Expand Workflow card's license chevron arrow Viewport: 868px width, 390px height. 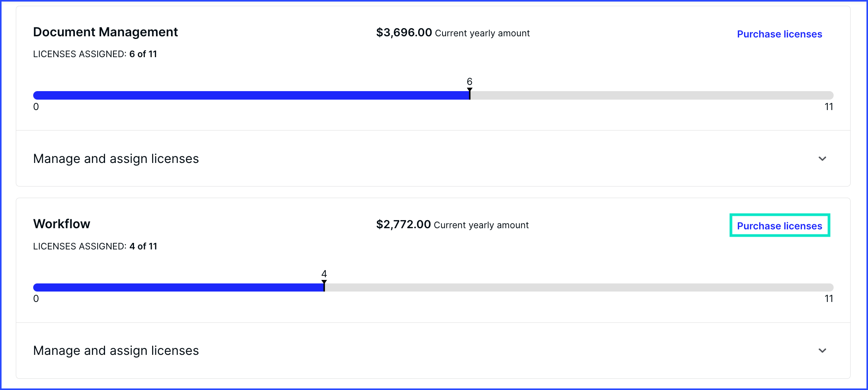click(x=822, y=351)
